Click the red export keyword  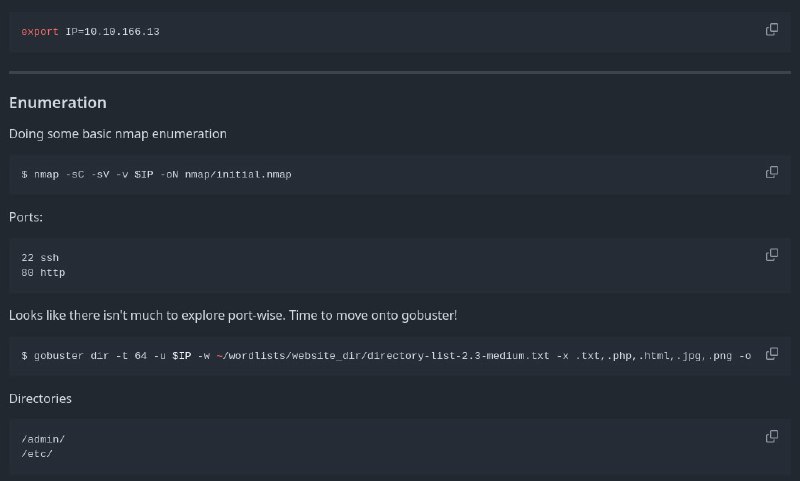point(40,32)
